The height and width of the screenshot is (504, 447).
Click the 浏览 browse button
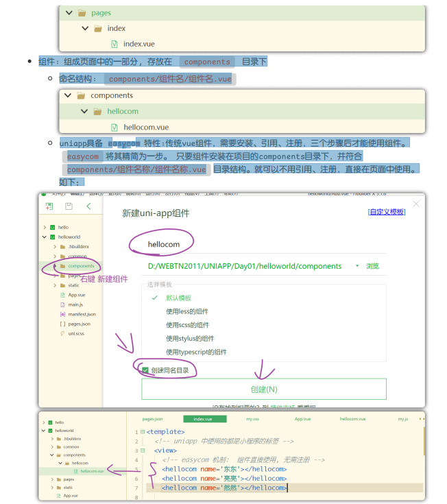(372, 266)
